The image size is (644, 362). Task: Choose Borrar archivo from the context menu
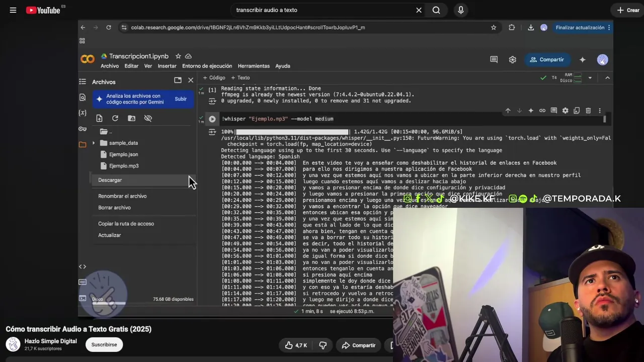click(x=114, y=208)
